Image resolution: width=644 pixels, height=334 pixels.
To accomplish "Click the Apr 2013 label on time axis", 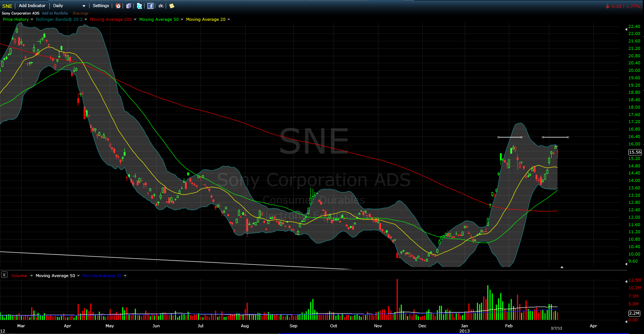I will [593, 326].
